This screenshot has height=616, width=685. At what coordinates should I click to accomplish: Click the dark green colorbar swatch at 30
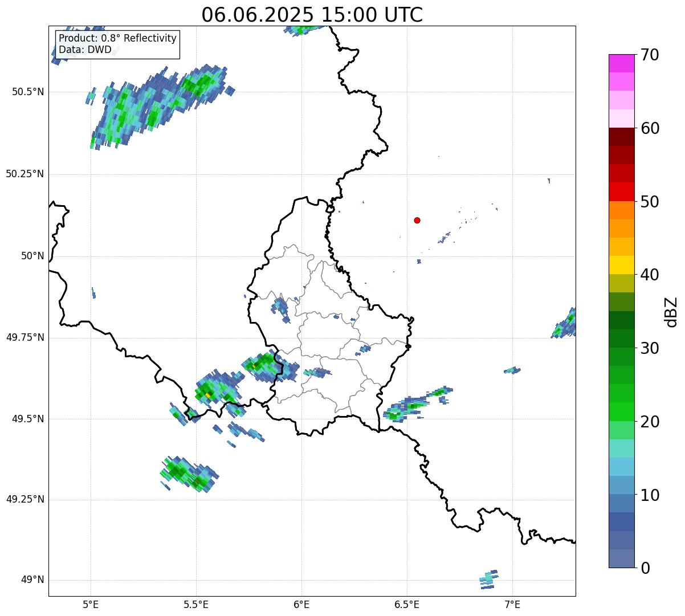[622, 338]
